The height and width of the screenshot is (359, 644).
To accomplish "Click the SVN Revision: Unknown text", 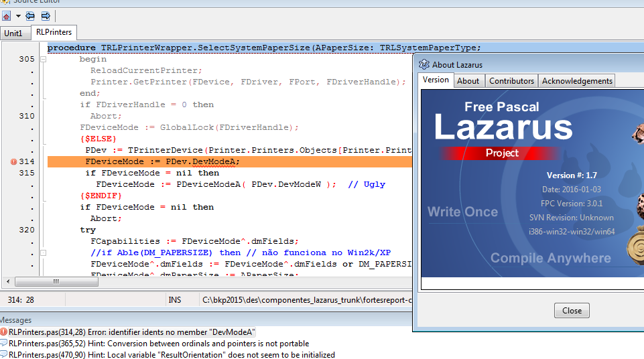I will click(x=572, y=218).
